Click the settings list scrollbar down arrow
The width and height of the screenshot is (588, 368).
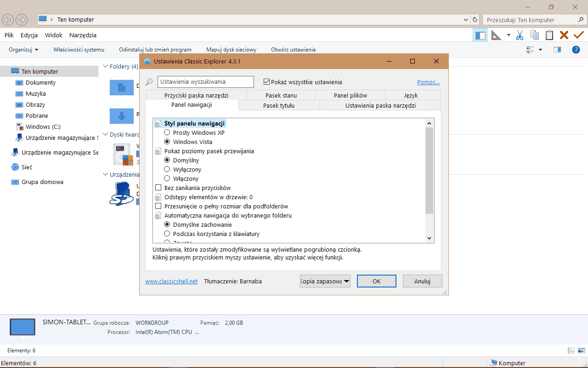pyautogui.click(x=430, y=238)
